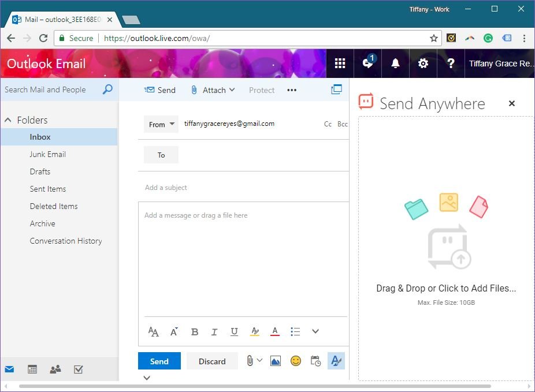Image resolution: width=535 pixels, height=392 pixels.
Task: Open the People contacts icon
Action: 55,369
